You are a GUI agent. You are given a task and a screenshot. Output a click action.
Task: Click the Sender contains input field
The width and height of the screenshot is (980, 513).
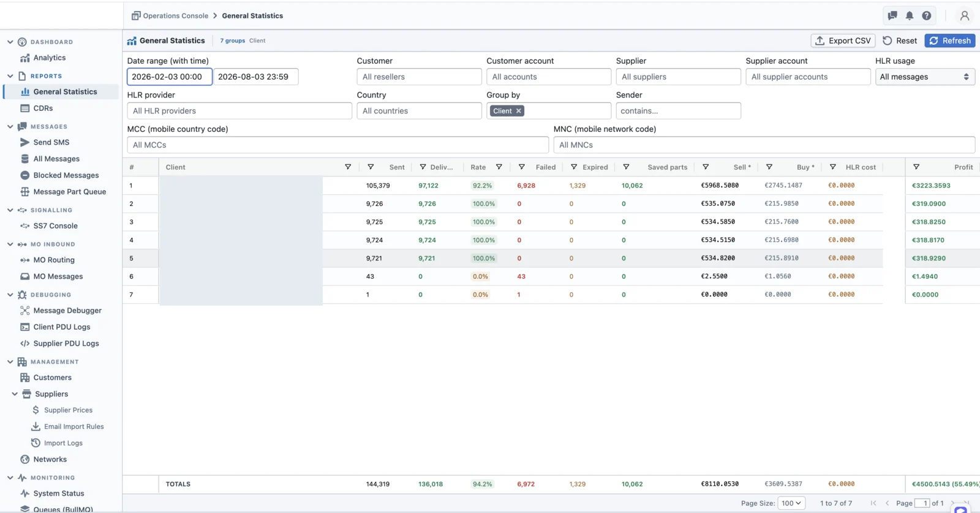(678, 111)
